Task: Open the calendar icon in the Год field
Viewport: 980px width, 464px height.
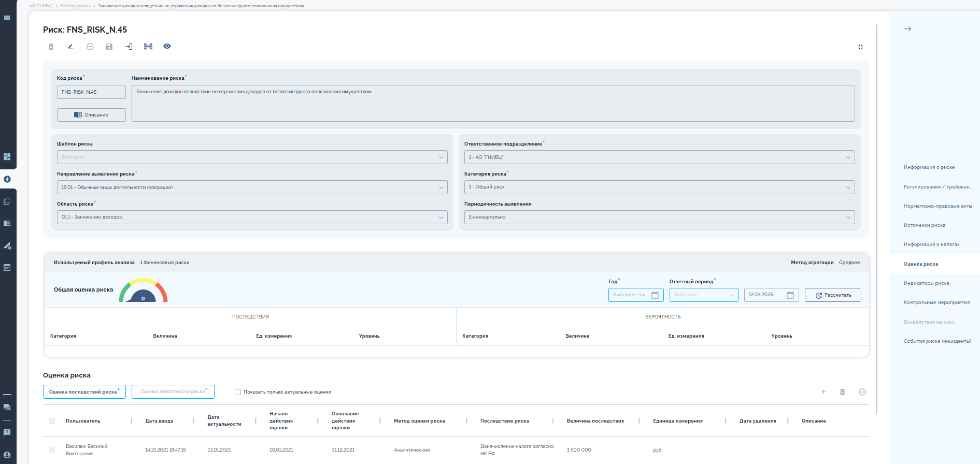Action: pyautogui.click(x=655, y=295)
